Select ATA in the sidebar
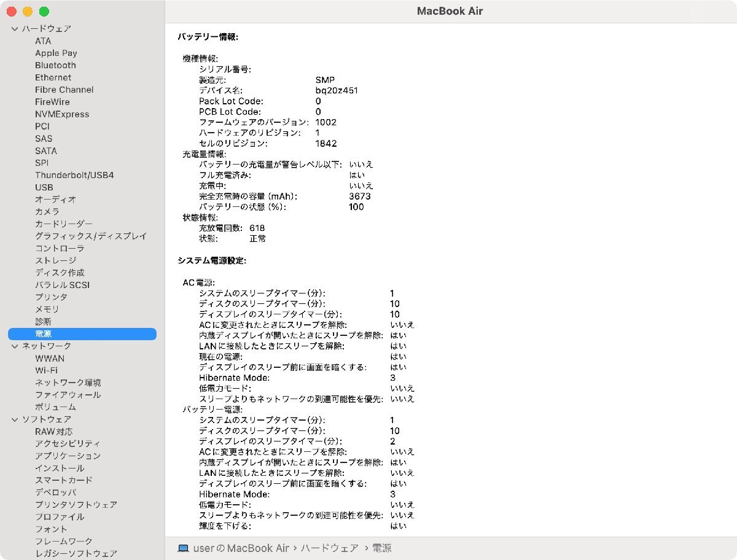 [43, 41]
